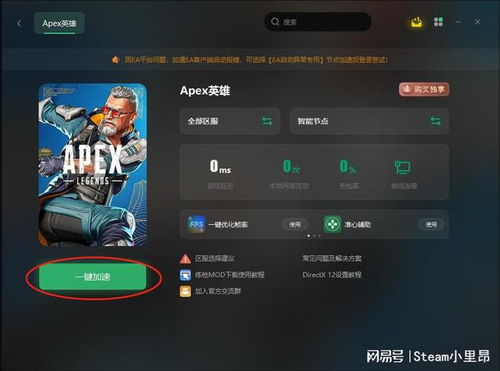This screenshot has height=371, width=500.
Task: Click the 一键加速 green accelerate button
Action: [x=92, y=277]
